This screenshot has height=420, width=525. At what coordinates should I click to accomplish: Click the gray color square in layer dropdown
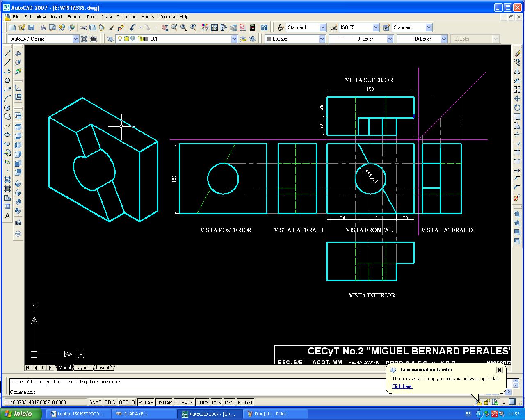coord(146,39)
